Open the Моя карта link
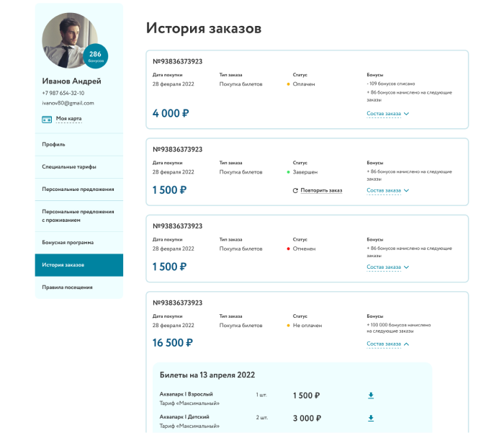 [68, 119]
